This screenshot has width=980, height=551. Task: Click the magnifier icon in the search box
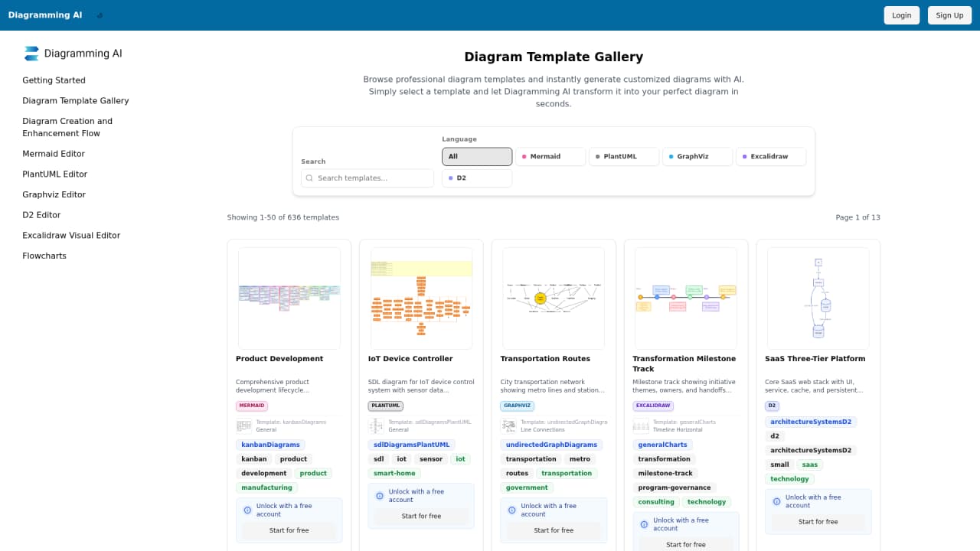[309, 178]
